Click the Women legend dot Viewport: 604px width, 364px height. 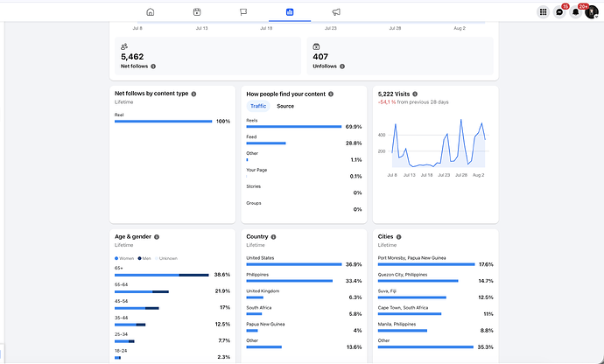116,258
